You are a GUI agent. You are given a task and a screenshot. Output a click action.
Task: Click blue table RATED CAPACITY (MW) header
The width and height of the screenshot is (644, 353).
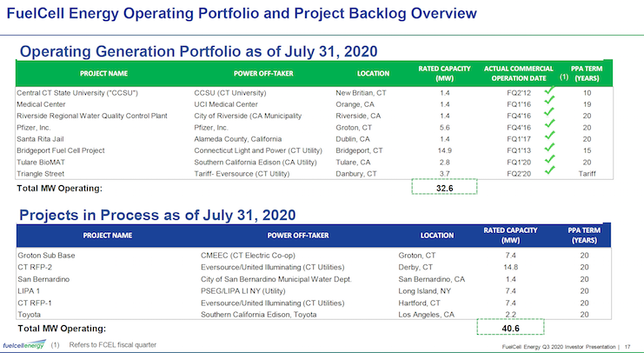click(510, 235)
